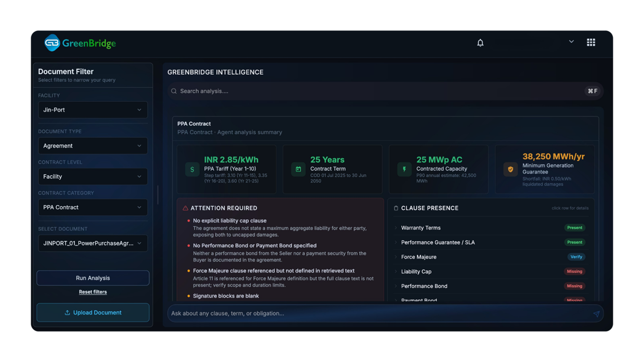Screen dimensions: 644x362
Task: Expand the Performance Guarantee / SLA row
Action: 491,242
